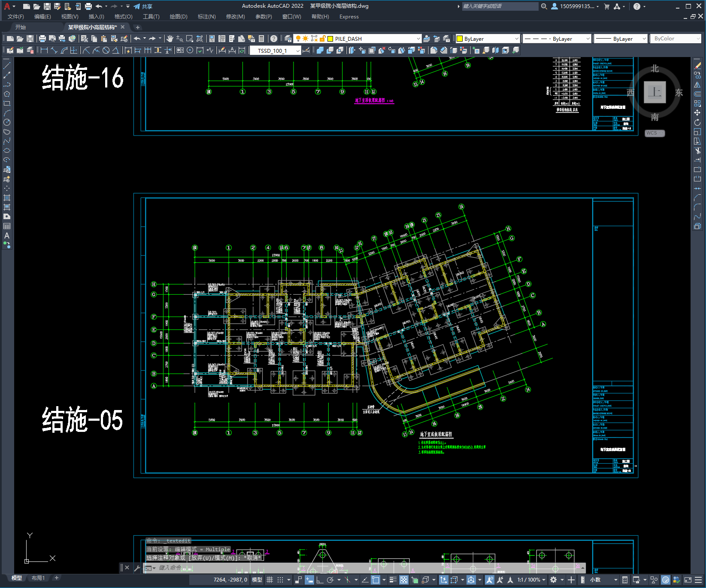Select the Rotate tool in modify toolbar
Image resolution: width=706 pixels, height=588 pixels.
[x=697, y=122]
